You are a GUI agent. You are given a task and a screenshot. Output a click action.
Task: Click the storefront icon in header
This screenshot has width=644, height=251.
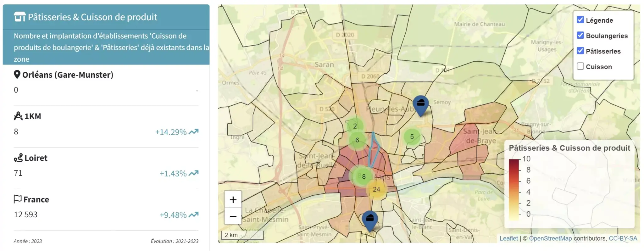(19, 17)
